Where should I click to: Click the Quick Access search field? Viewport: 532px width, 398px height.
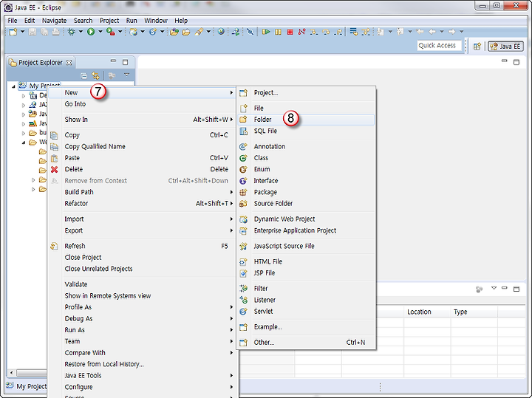click(x=440, y=46)
